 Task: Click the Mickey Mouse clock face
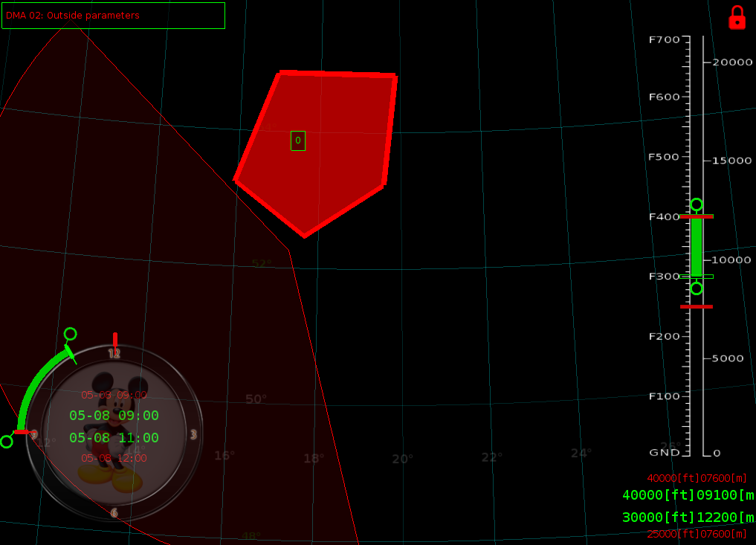tap(114, 433)
